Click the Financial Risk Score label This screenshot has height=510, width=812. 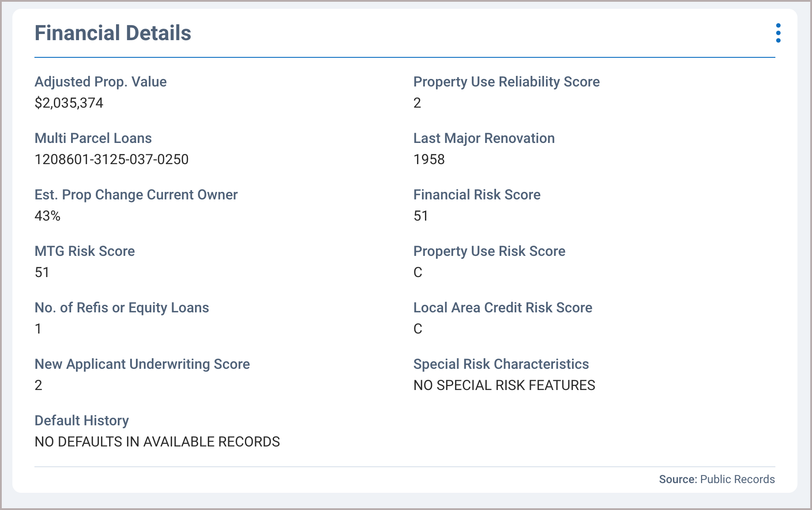point(477,195)
